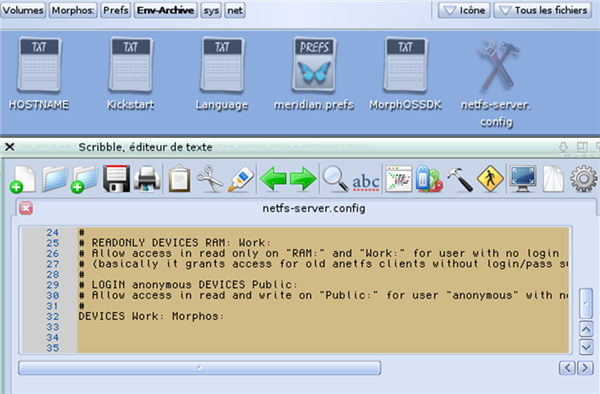Image resolution: width=600 pixels, height=394 pixels.
Task: Click the Scribble title bar down-arrow gadget
Action: click(563, 147)
